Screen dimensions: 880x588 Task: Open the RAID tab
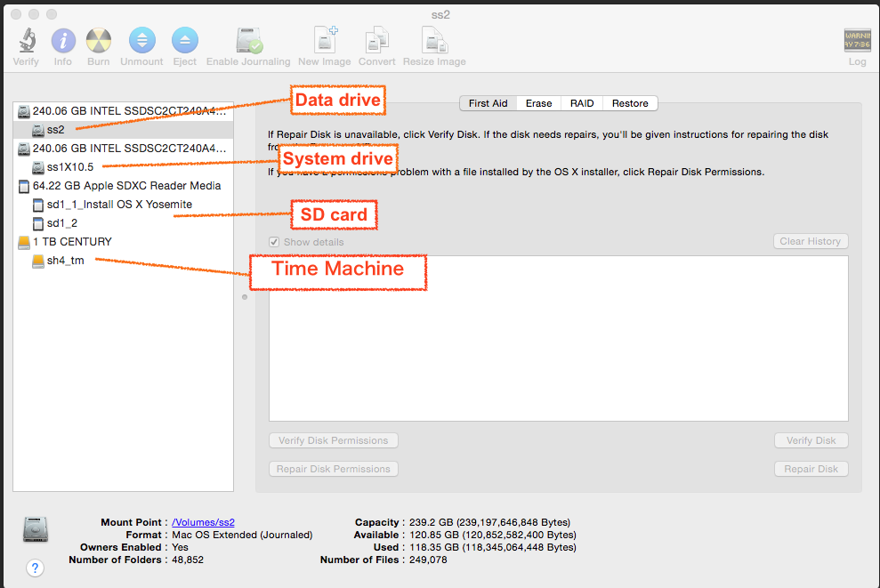point(582,103)
